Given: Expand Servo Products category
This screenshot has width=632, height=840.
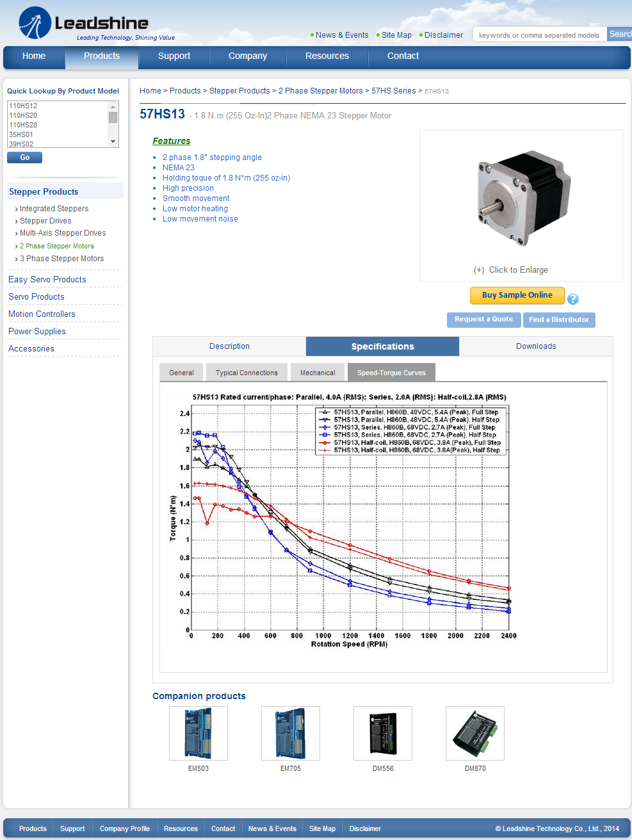Looking at the screenshot, I should (x=36, y=297).
